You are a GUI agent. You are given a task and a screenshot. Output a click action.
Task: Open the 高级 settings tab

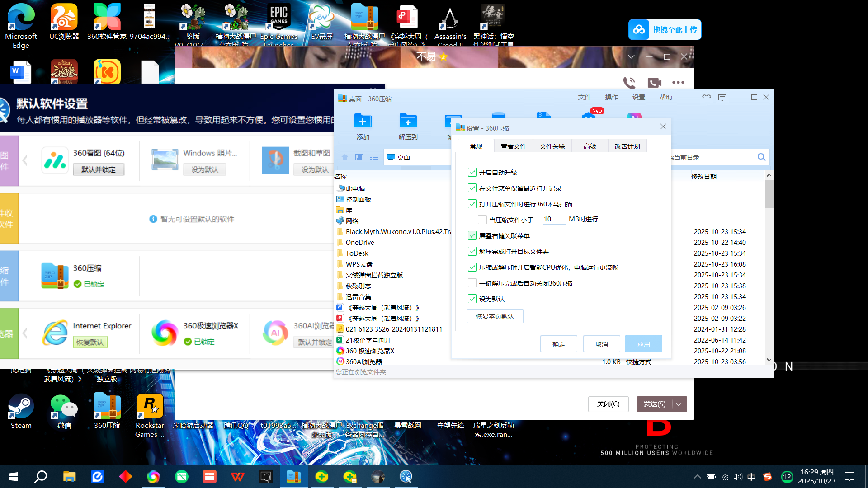[x=590, y=146]
